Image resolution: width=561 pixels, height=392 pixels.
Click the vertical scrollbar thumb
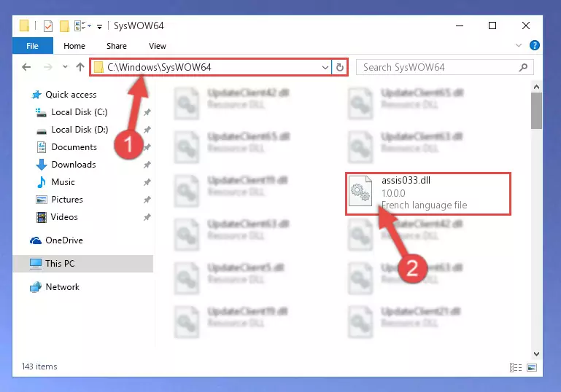(x=536, y=111)
